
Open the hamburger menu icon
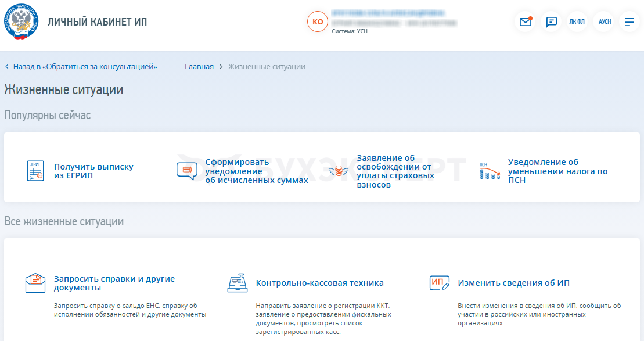tap(629, 21)
